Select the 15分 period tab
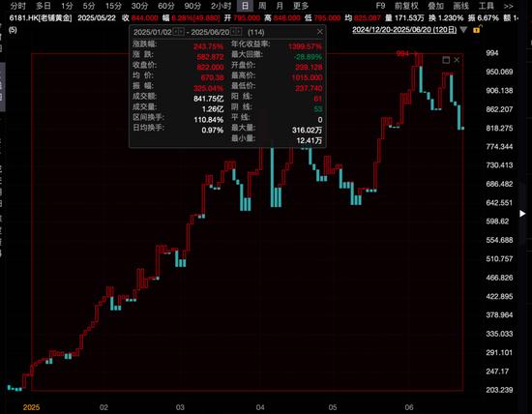The height and width of the screenshot is (414, 532). (113, 6)
